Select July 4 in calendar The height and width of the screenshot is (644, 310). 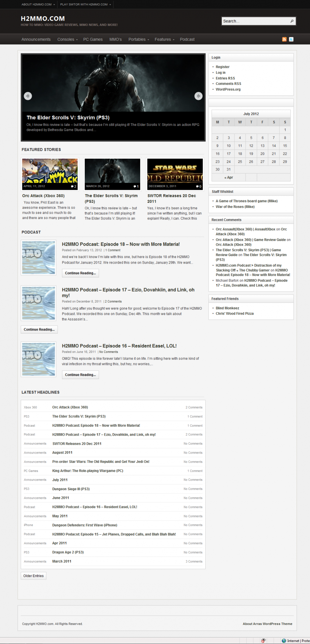[x=240, y=138]
